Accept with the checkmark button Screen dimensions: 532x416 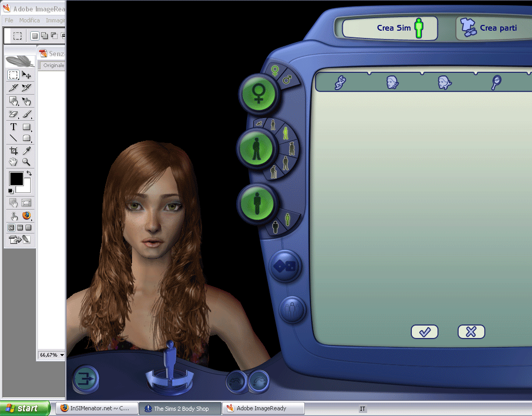tap(424, 332)
